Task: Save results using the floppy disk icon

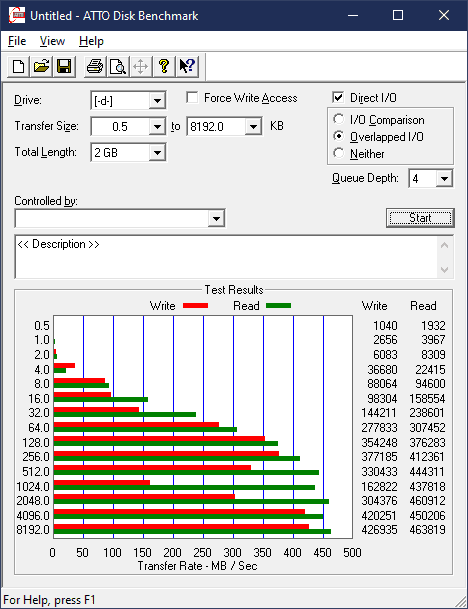Action: 64,66
